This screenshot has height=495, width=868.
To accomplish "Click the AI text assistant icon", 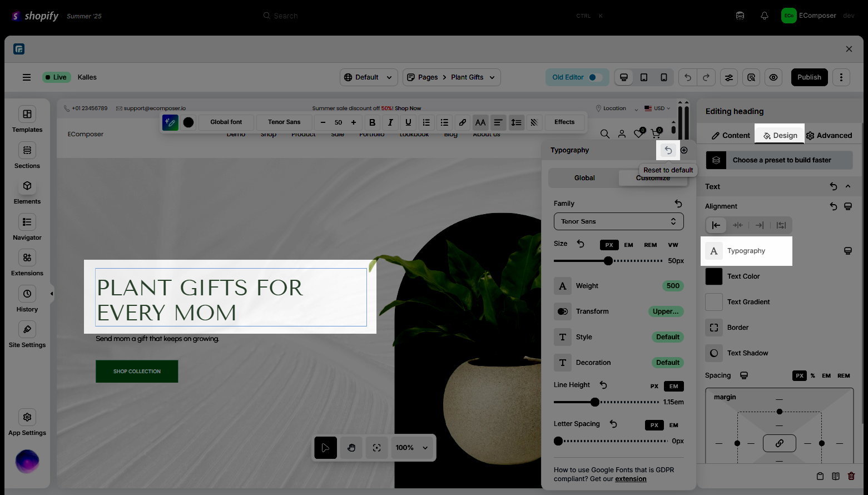I will 170,122.
